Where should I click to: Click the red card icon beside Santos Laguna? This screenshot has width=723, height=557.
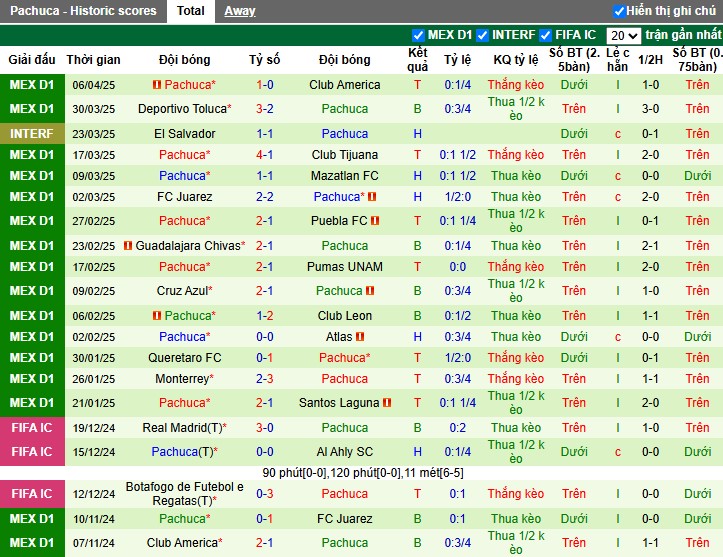(x=387, y=403)
